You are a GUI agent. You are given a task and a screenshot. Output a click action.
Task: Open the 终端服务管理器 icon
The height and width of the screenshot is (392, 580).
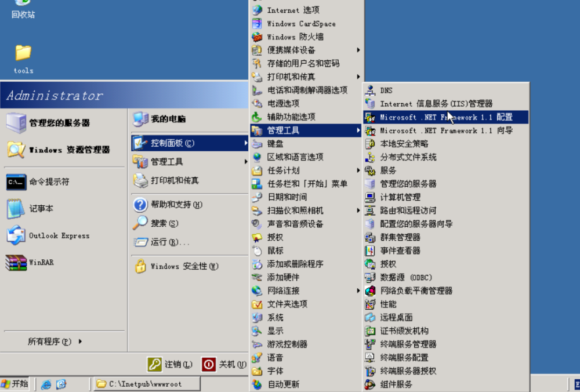pos(370,344)
